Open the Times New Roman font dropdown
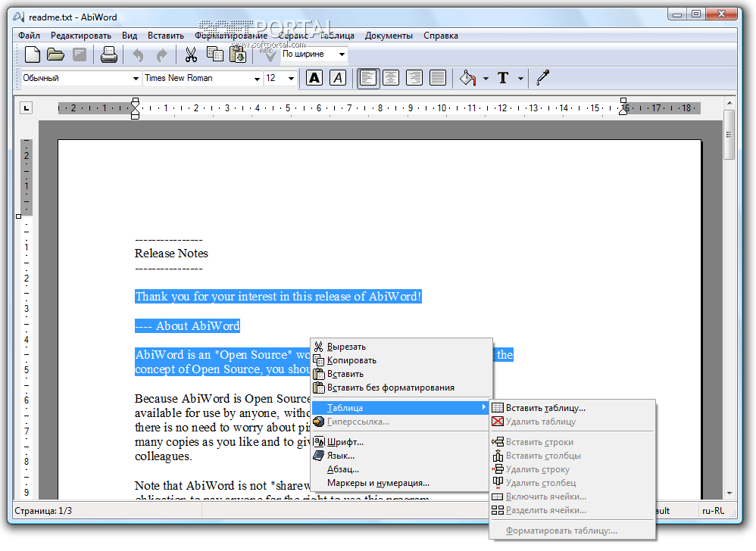The image size is (756, 551). [x=257, y=78]
